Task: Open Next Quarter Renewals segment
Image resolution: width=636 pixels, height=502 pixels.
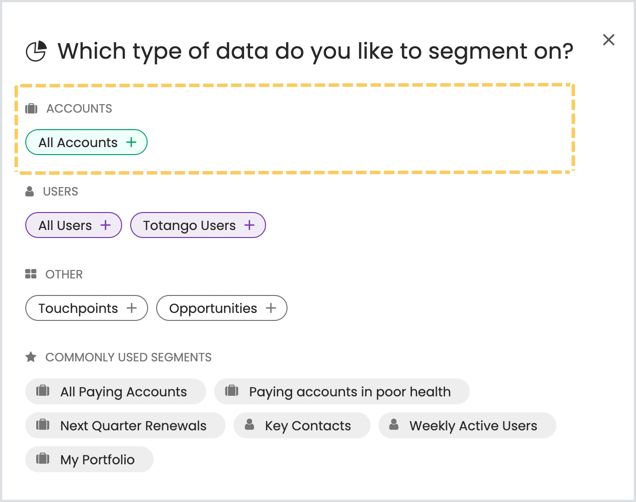Action: 125,425
